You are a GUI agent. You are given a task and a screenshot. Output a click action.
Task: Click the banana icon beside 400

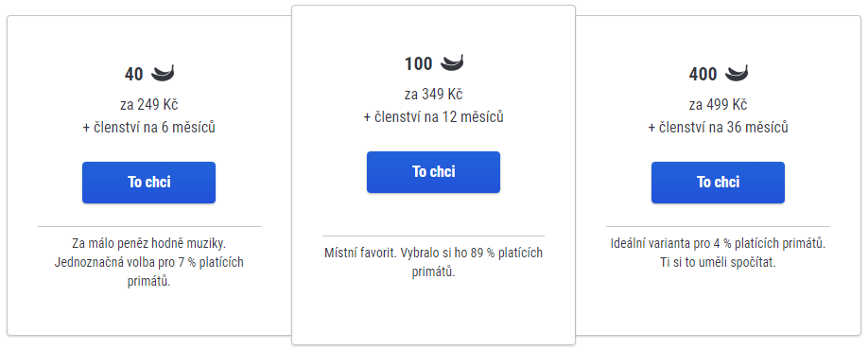pos(737,73)
